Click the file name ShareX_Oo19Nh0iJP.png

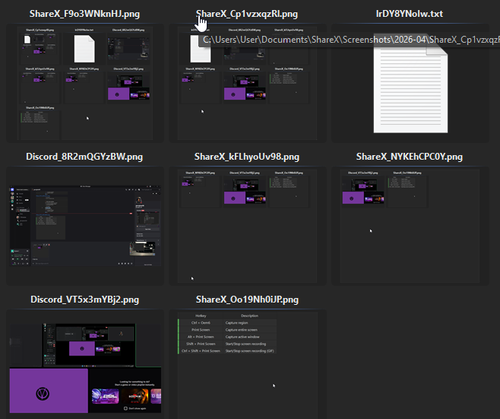[x=247, y=299]
